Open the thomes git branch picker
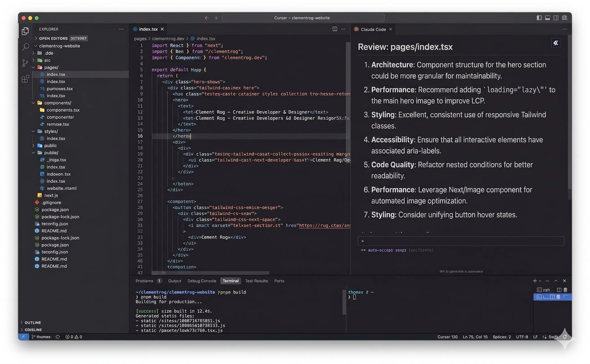 (41, 337)
